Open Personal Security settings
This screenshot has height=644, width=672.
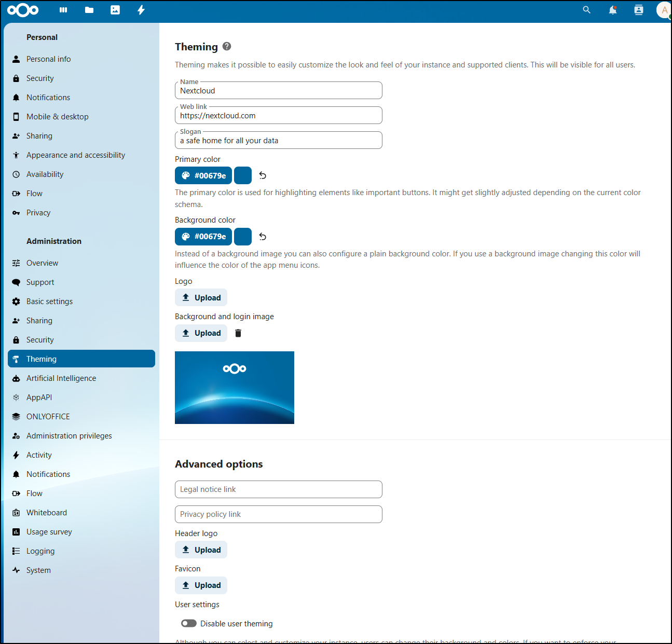coord(81,78)
